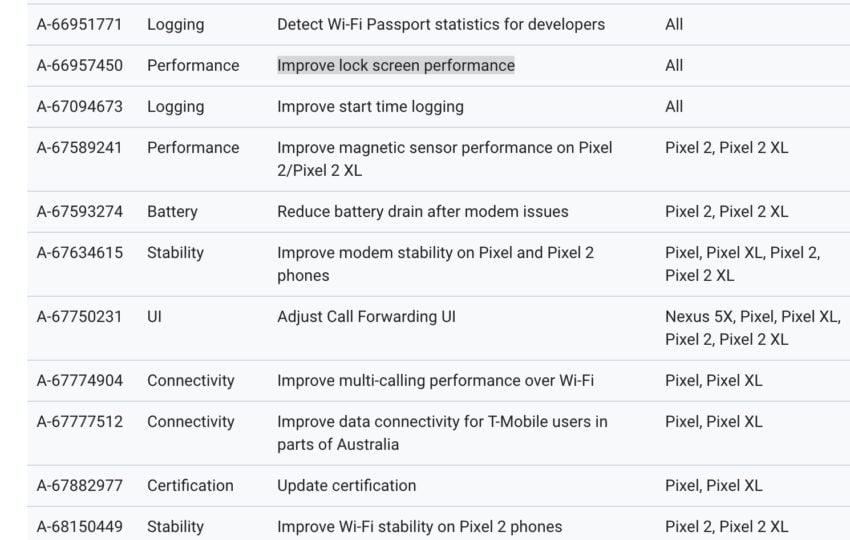Click reference A-67589241 cell
Screen dimensions: 850x540
pyautogui.click(x=80, y=148)
